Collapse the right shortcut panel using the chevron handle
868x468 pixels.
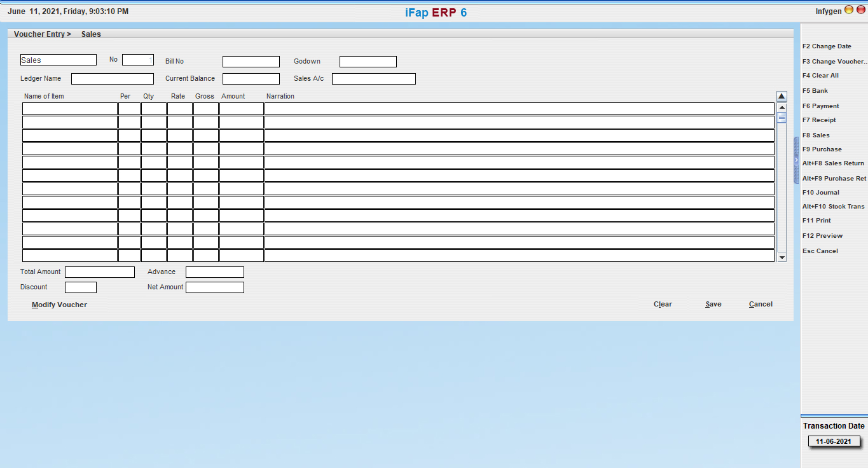[x=796, y=160]
